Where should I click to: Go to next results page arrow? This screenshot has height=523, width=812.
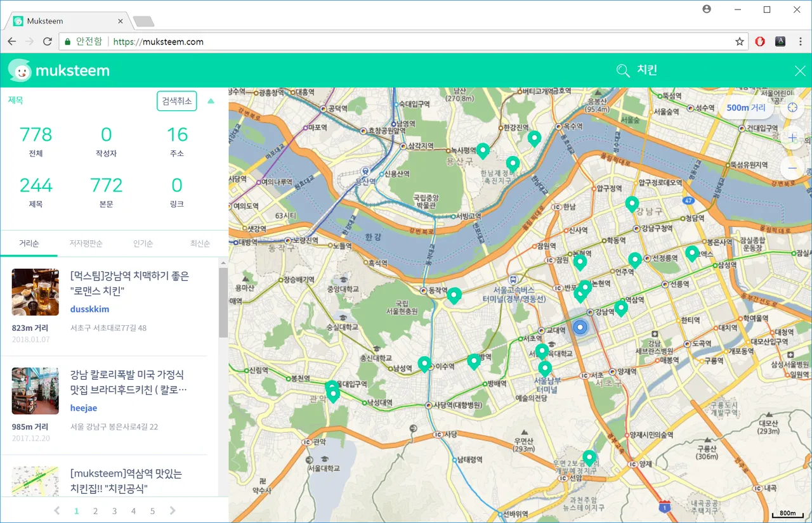tap(172, 511)
